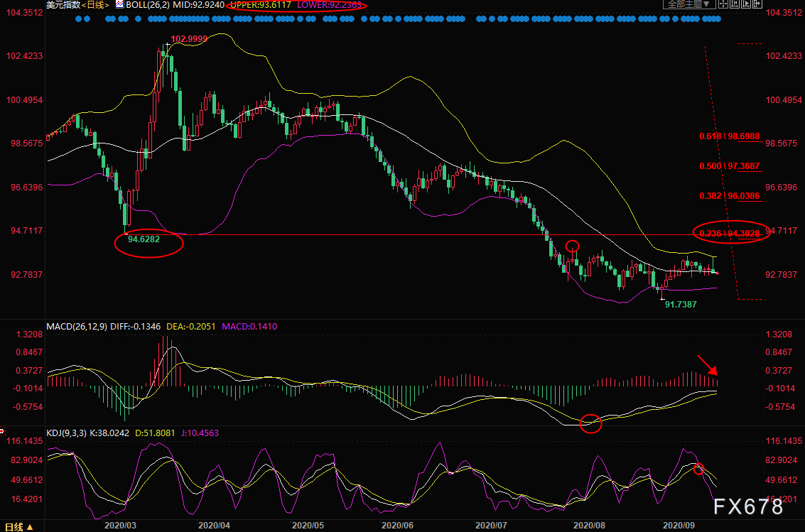Click the BOLL indicator chart icon
Viewport: 805px width, 532px height.
pyautogui.click(x=119, y=4)
